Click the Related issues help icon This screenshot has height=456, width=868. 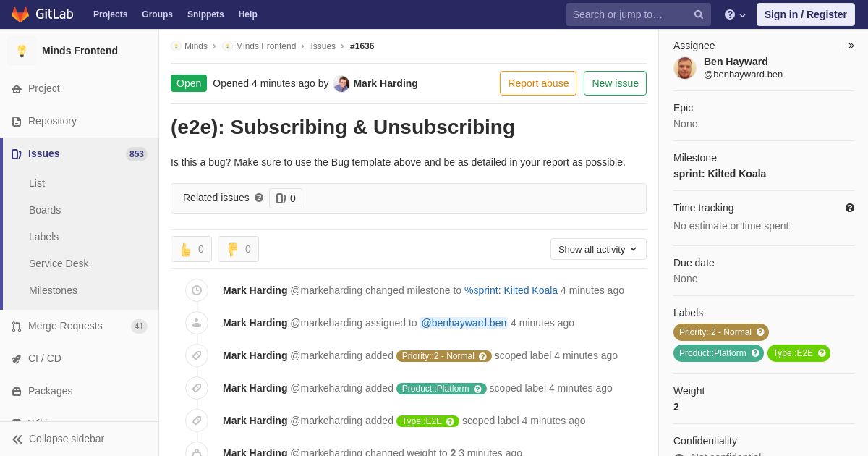259,198
